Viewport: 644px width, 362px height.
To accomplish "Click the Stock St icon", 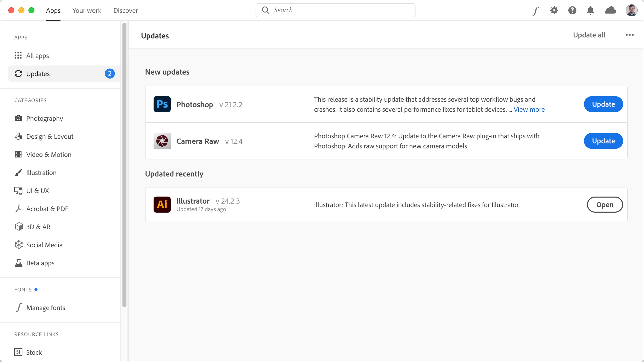I will 18,352.
